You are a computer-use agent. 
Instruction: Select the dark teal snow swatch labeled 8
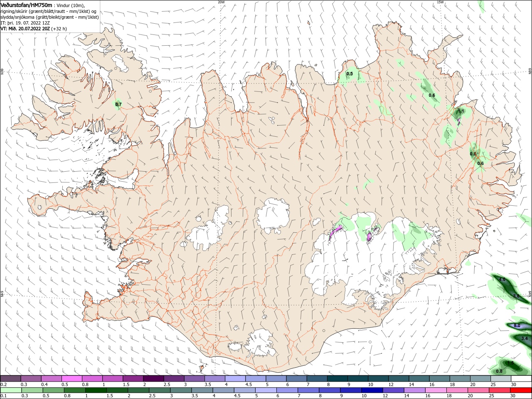[x=337, y=379]
